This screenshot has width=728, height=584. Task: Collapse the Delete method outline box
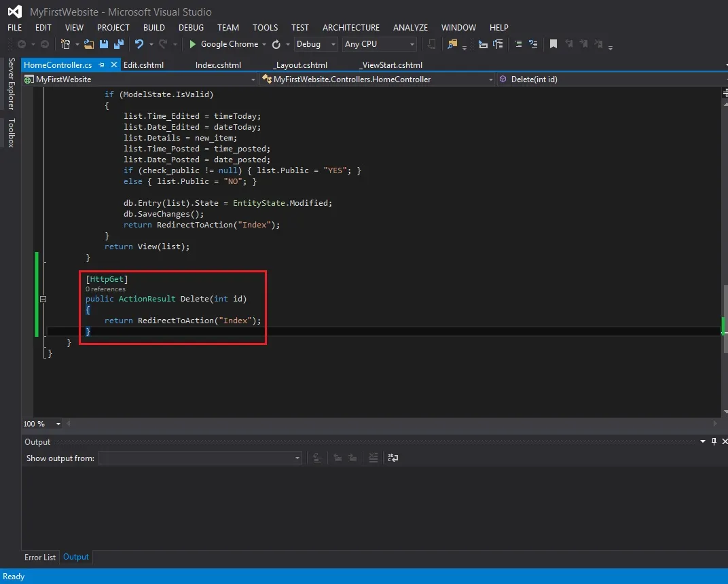click(43, 299)
